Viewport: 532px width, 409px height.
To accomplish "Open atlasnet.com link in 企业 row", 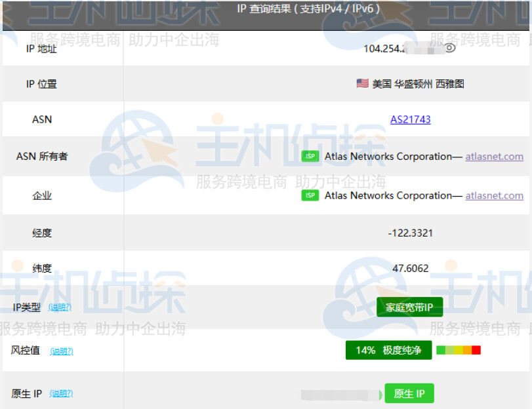I will pyautogui.click(x=494, y=195).
